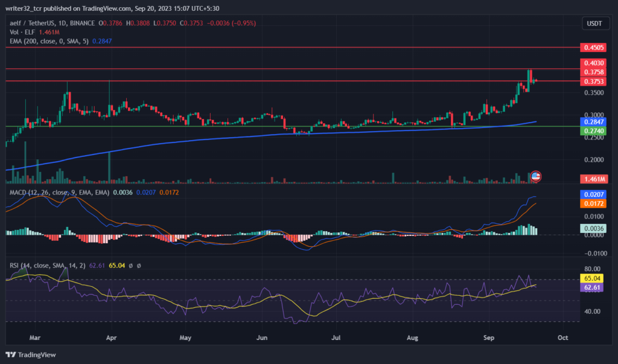Click the RSI legend value 65.04
This screenshot has width=618, height=364.
pos(117,266)
